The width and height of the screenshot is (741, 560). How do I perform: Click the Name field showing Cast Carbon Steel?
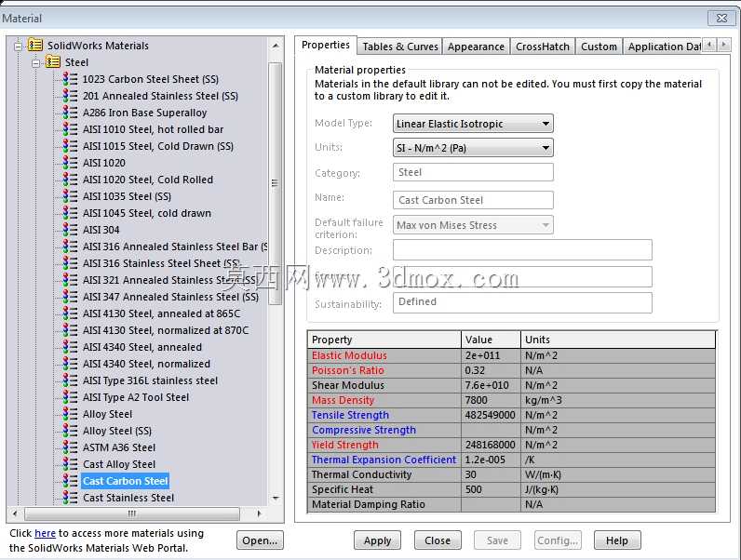pos(473,200)
